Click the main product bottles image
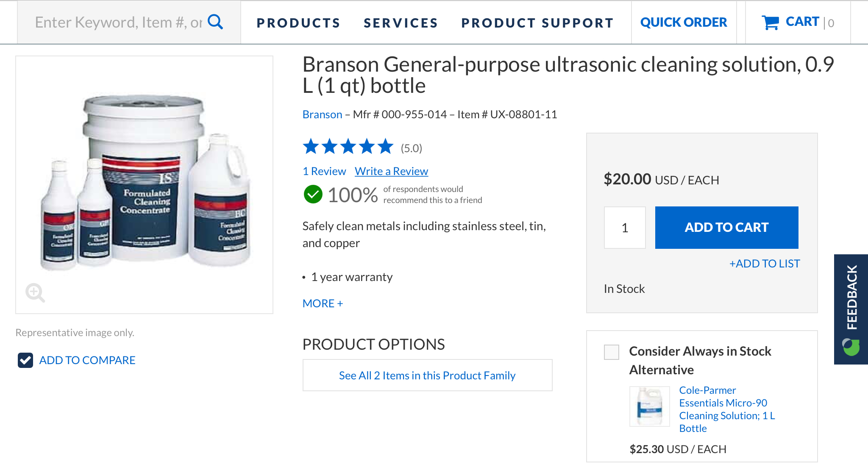The width and height of the screenshot is (868, 476). (145, 182)
